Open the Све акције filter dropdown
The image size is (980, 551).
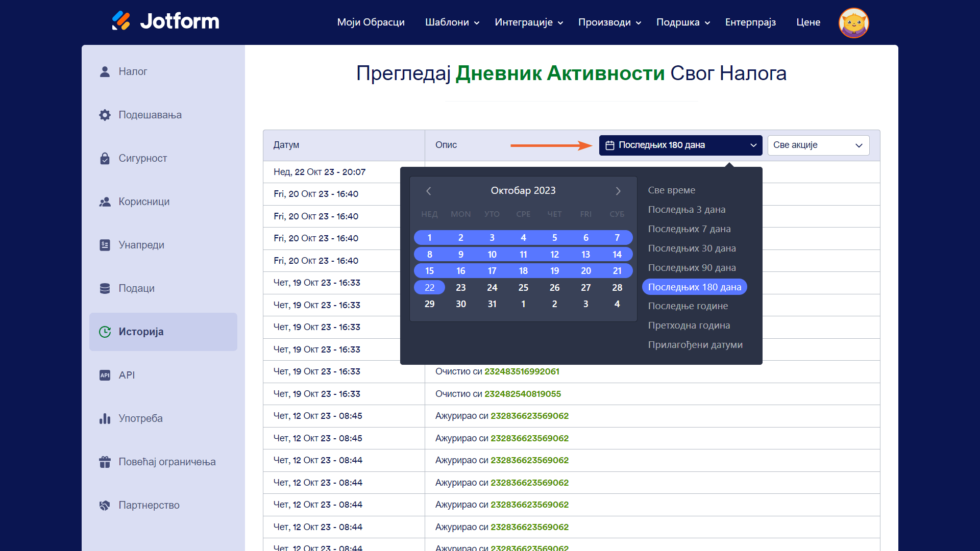[818, 145]
